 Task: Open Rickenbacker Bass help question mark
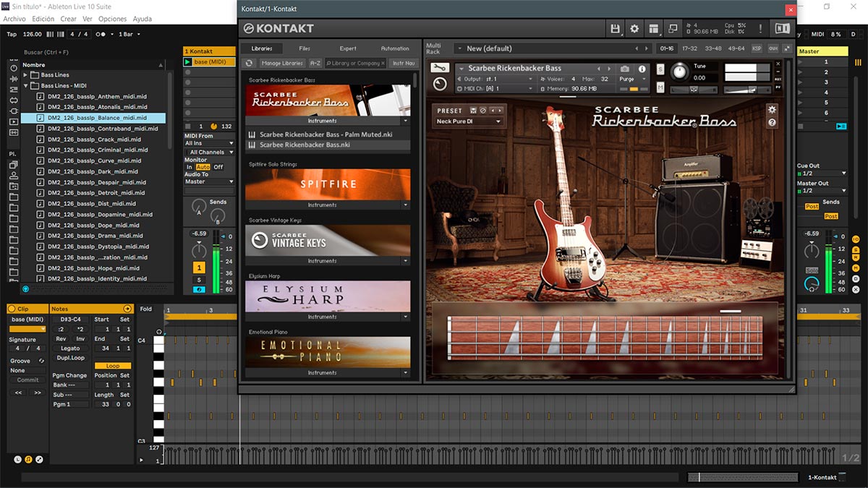point(772,123)
